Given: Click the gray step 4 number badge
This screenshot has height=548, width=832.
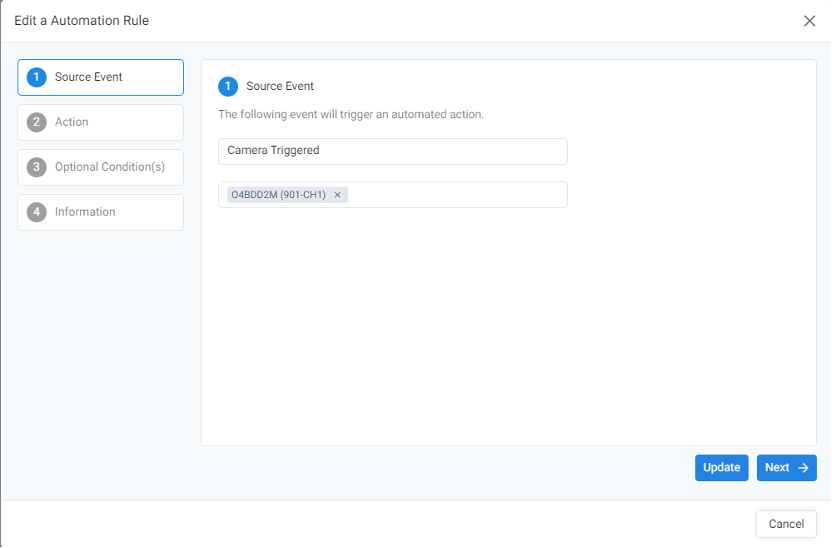Looking at the screenshot, I should coord(37,212).
